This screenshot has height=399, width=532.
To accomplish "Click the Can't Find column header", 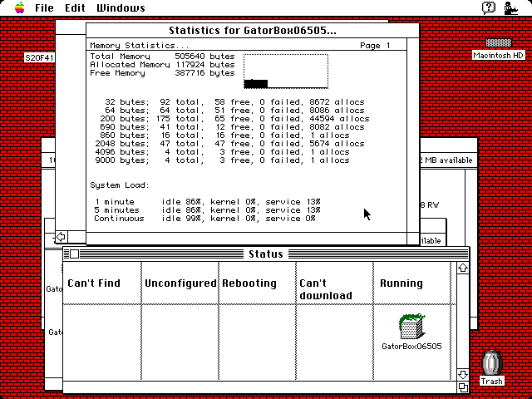I will click(94, 283).
